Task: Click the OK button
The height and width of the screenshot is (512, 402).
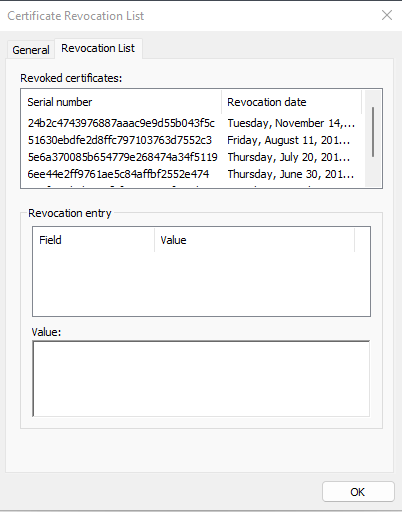Action: point(358,492)
